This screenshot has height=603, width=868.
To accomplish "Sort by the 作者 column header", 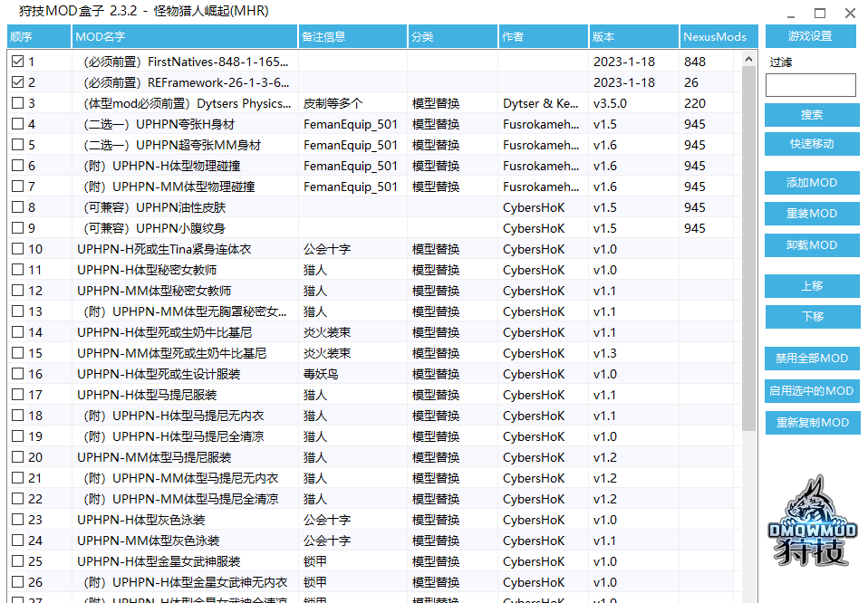I will (543, 36).
